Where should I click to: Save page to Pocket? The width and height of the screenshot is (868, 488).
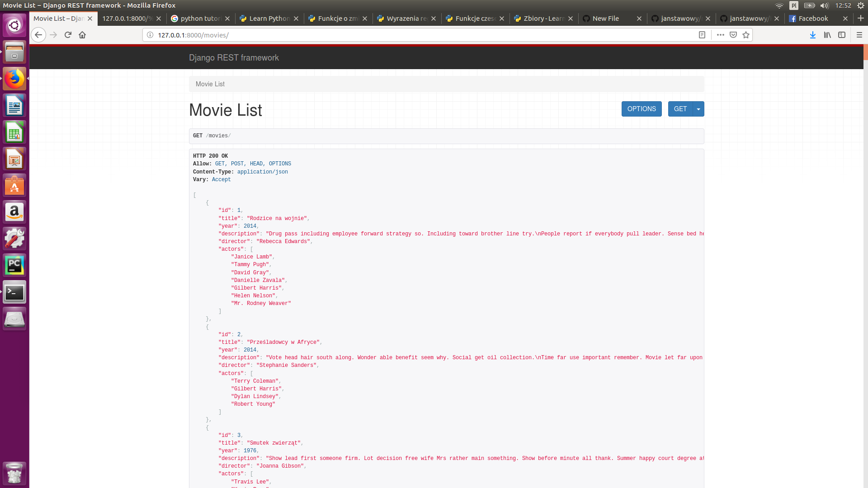732,35
